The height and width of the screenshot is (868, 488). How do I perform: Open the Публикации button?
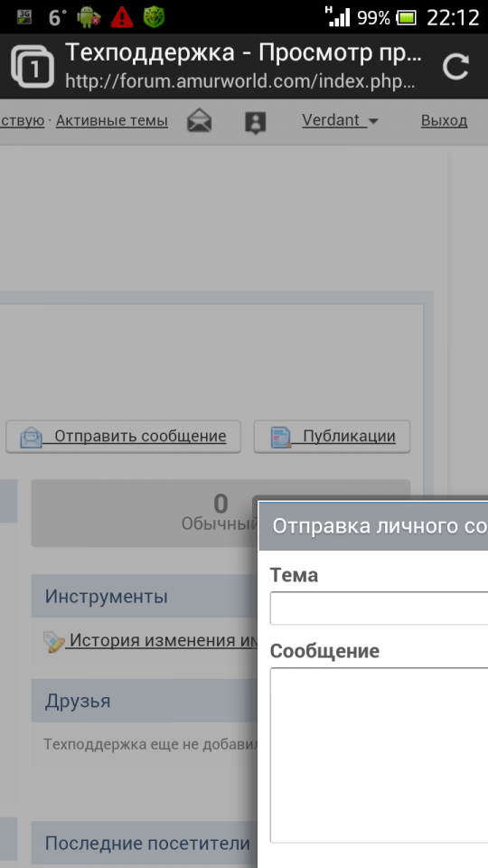tap(332, 437)
